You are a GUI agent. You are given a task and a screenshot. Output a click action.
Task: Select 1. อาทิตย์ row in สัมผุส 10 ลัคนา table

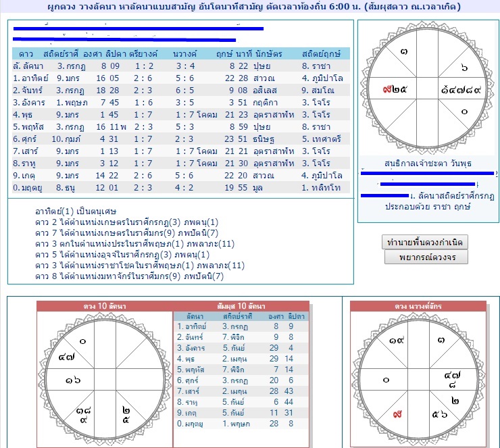pos(241,326)
